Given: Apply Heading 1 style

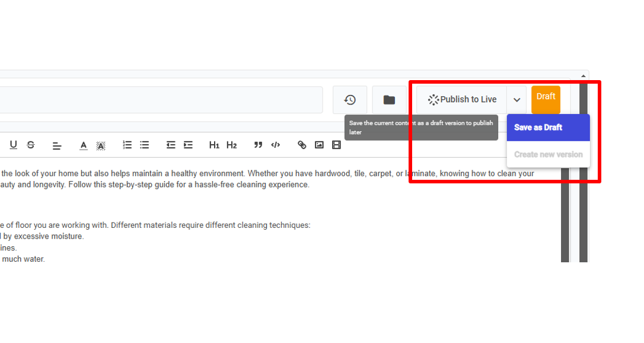Looking at the screenshot, I should click(x=214, y=145).
